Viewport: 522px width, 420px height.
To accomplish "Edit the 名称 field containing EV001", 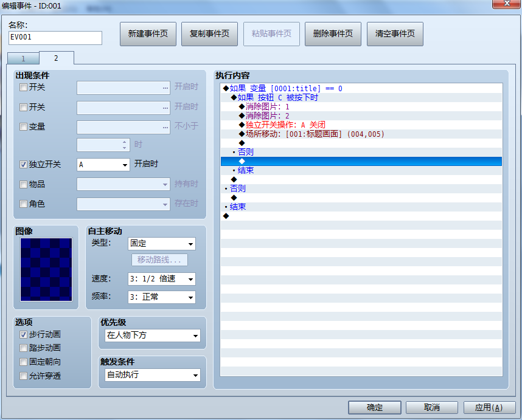I will point(55,38).
